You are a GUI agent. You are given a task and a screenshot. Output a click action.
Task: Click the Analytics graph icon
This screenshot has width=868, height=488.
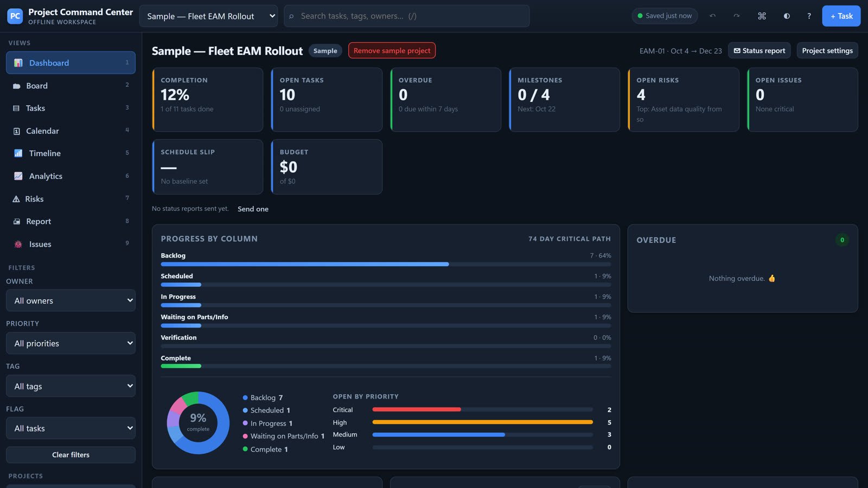click(18, 176)
